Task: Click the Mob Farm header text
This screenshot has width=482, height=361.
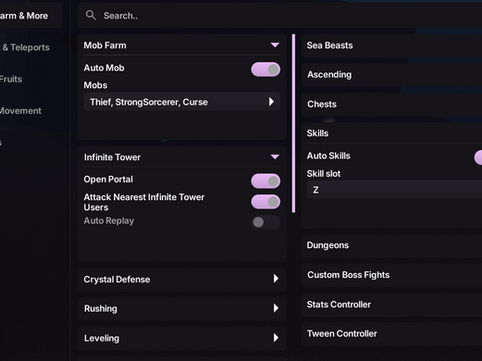Action: [105, 45]
